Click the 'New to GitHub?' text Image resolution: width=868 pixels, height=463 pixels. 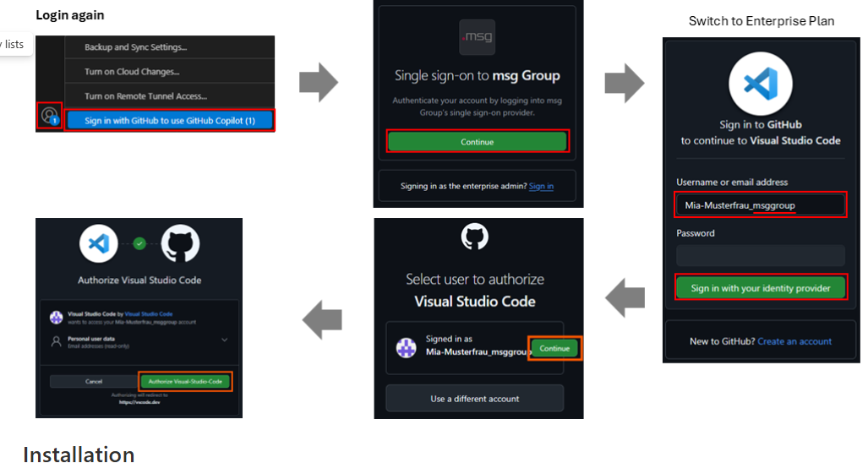click(x=722, y=341)
